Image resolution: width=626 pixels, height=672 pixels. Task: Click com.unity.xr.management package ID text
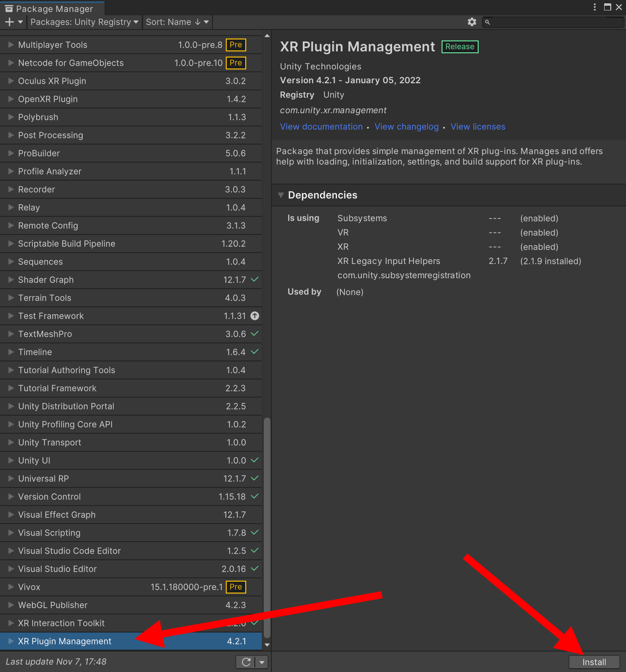pos(333,110)
